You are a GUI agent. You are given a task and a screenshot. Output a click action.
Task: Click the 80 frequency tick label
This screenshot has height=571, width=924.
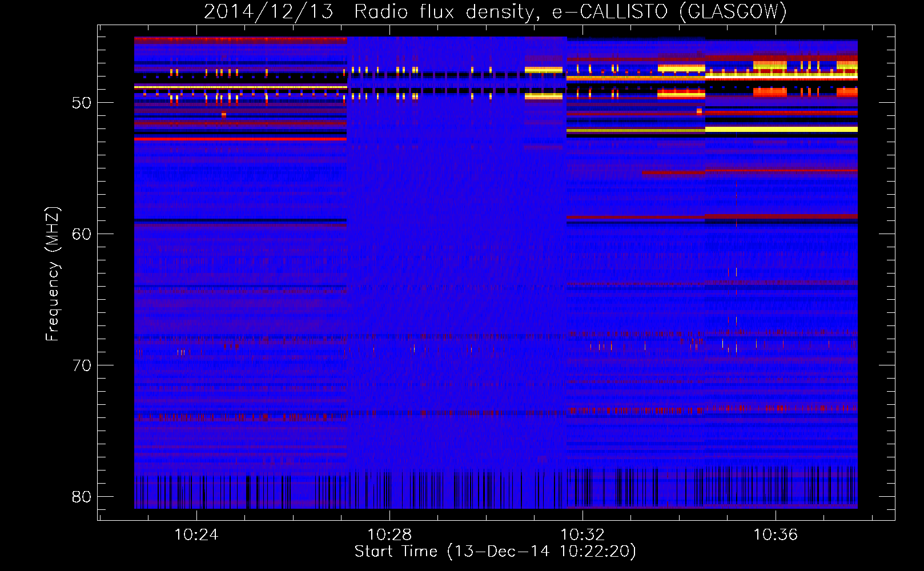tap(81, 497)
